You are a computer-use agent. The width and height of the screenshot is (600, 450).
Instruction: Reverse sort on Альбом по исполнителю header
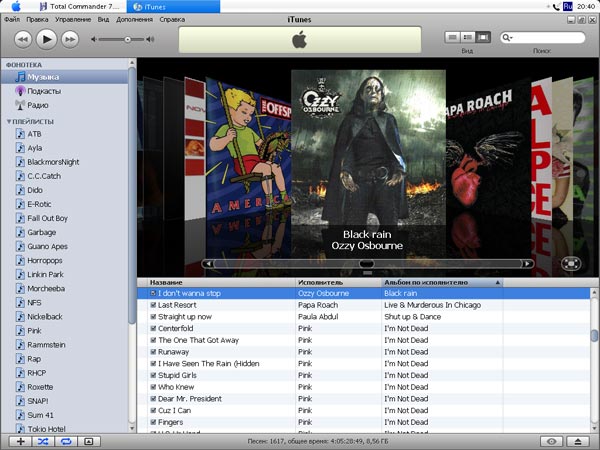pyautogui.click(x=442, y=282)
